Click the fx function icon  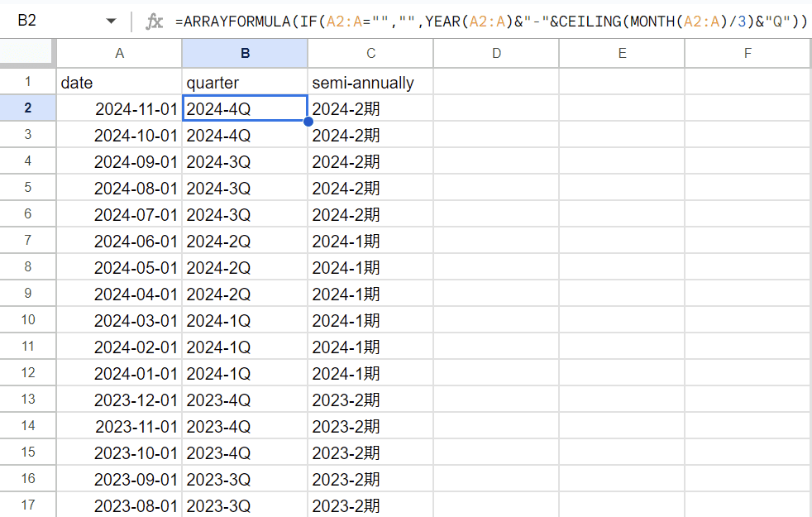point(154,22)
